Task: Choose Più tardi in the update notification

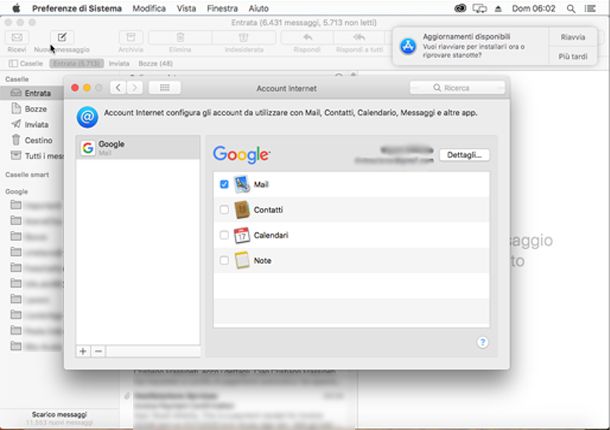Action: [x=573, y=57]
